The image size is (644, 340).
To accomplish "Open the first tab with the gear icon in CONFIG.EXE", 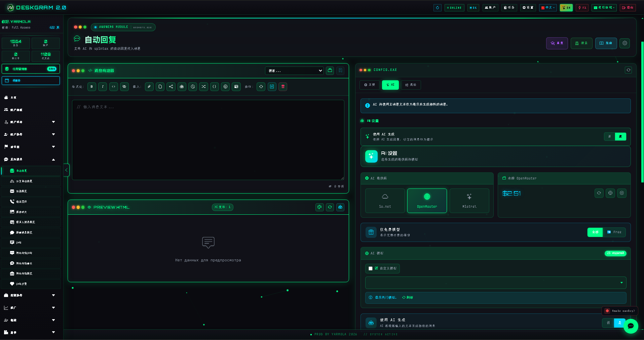I will tap(370, 85).
